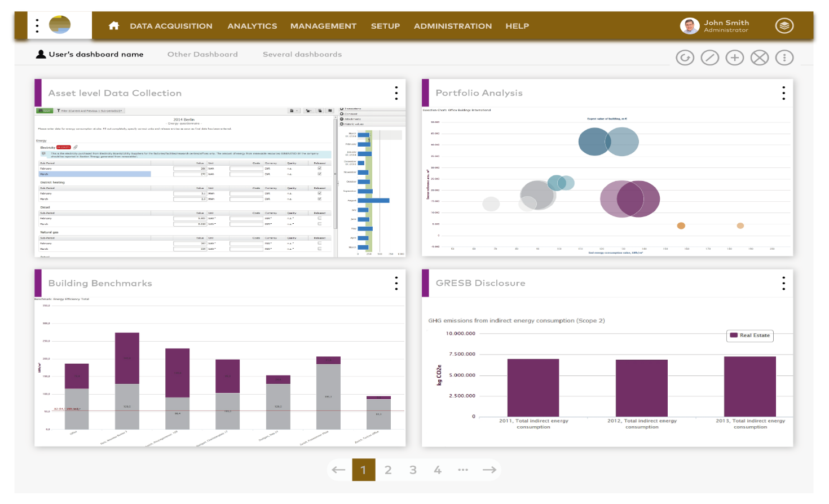Toggle Released checkbox for District heating March
The width and height of the screenshot is (829, 504).
[x=320, y=198]
